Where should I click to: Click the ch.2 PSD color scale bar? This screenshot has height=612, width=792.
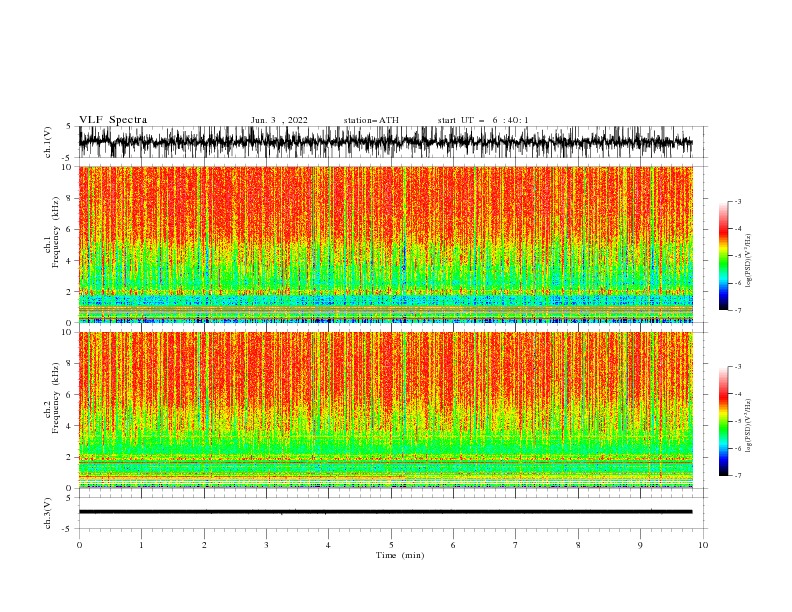(x=723, y=421)
